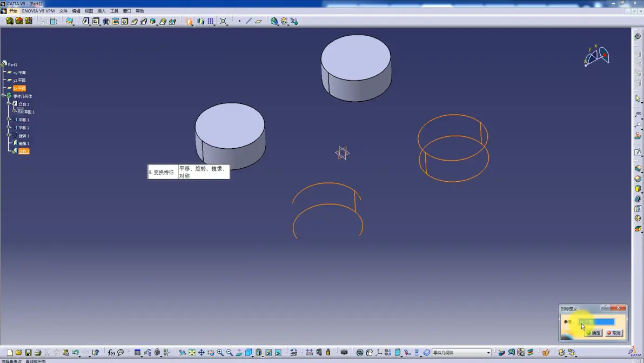644x363 pixels.
Task: Open the 编辑 menu
Action: tap(76, 11)
